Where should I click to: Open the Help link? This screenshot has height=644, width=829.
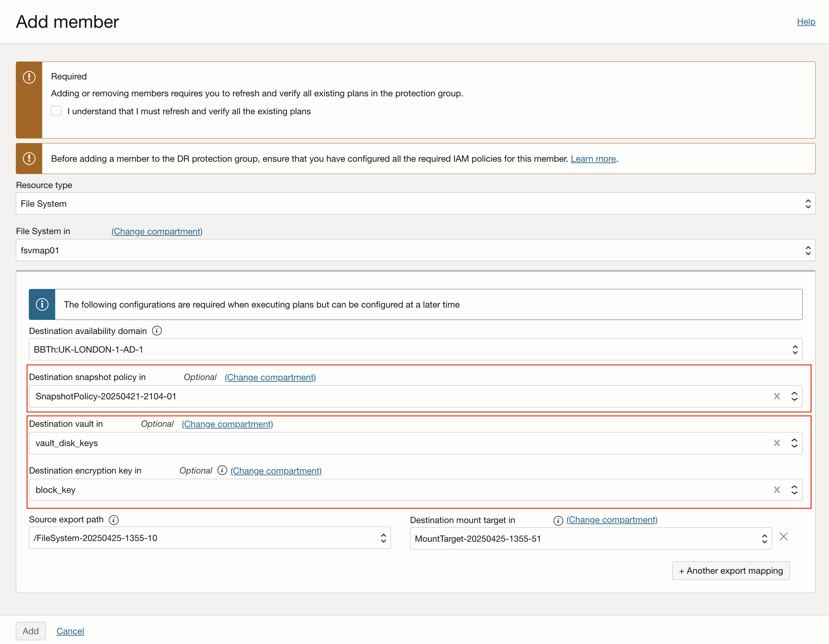[x=805, y=22]
